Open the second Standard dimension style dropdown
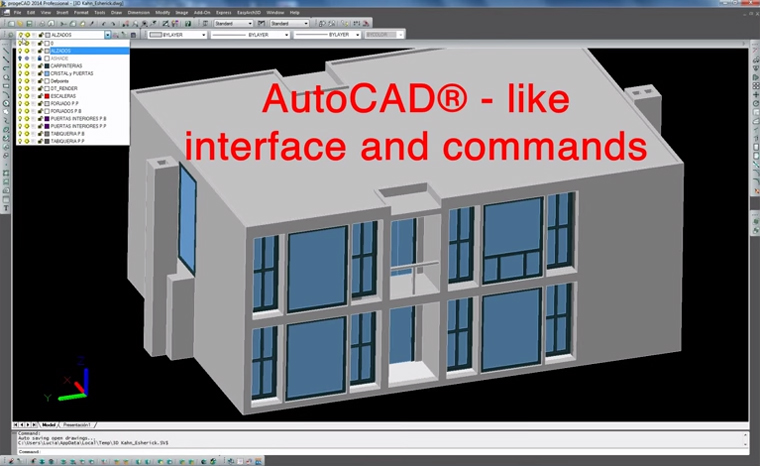The width and height of the screenshot is (760, 466). (306, 23)
